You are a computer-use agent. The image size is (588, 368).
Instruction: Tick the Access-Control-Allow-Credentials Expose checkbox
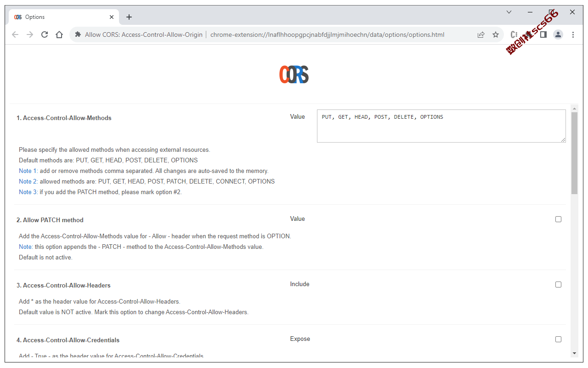tap(558, 339)
